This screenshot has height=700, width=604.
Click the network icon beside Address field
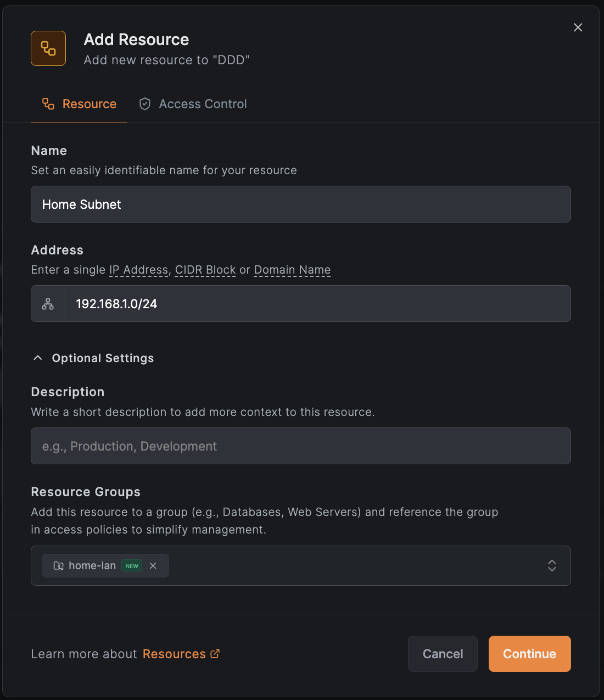48,304
